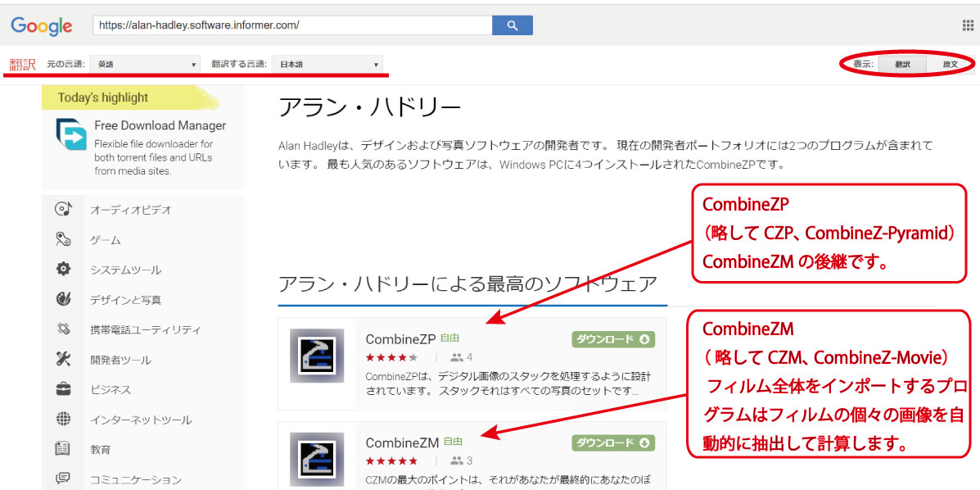Viewport: 980px width, 490px height.
Task: Click the CombineZM app thumbnail
Action: pyautogui.click(x=317, y=459)
